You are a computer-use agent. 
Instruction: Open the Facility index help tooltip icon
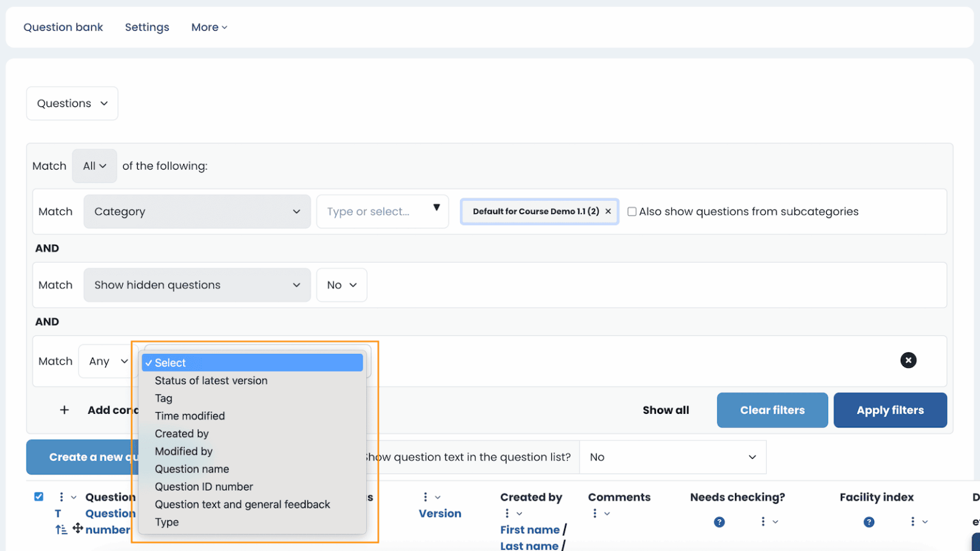pos(869,522)
